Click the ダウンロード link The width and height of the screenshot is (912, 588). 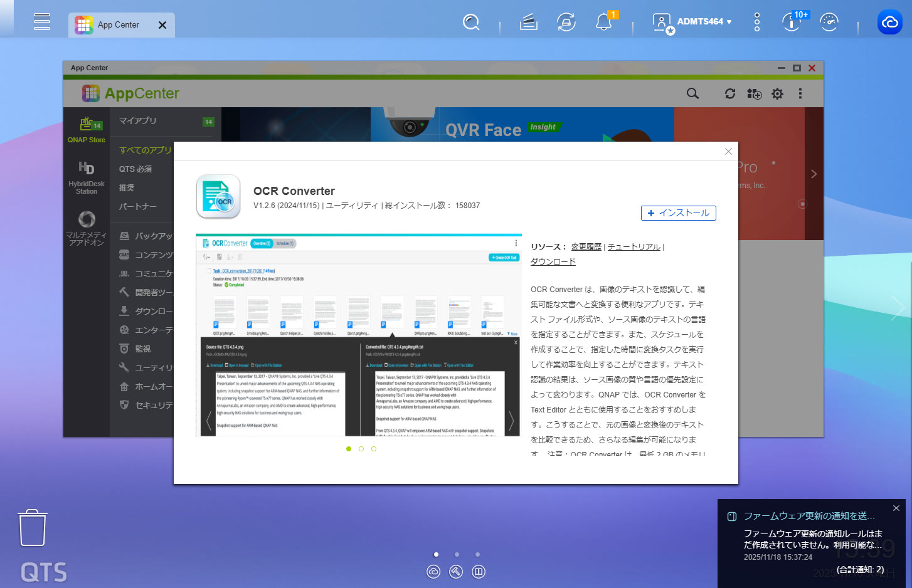553,262
